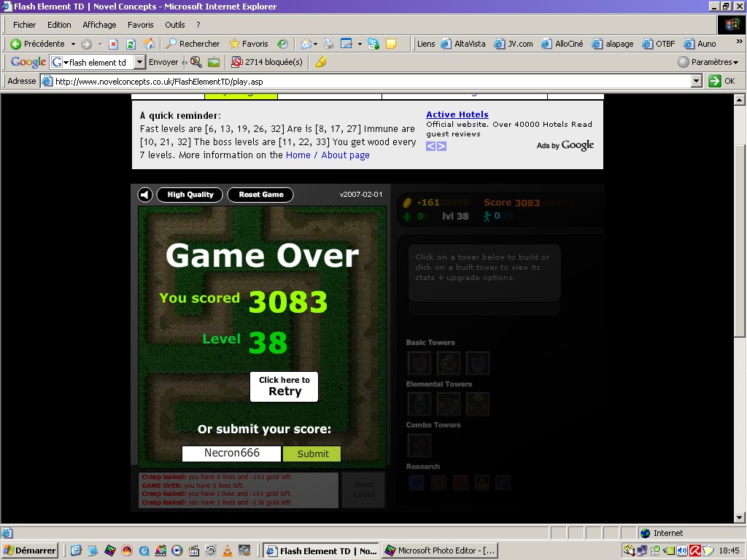747x560 pixels.
Task: Click the Home icon in browser toolbar
Action: [149, 44]
